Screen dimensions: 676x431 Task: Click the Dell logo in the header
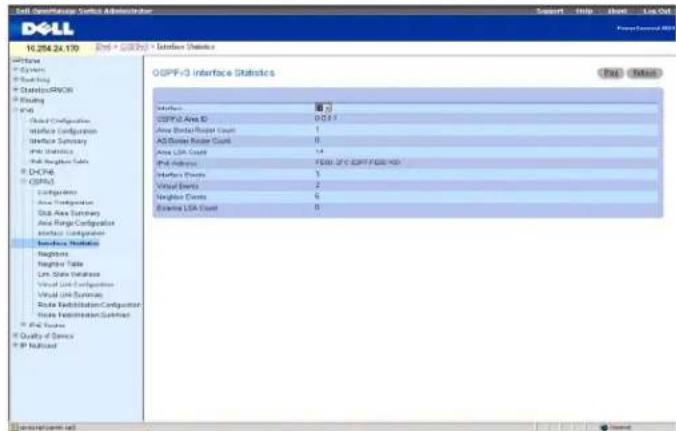47,29
